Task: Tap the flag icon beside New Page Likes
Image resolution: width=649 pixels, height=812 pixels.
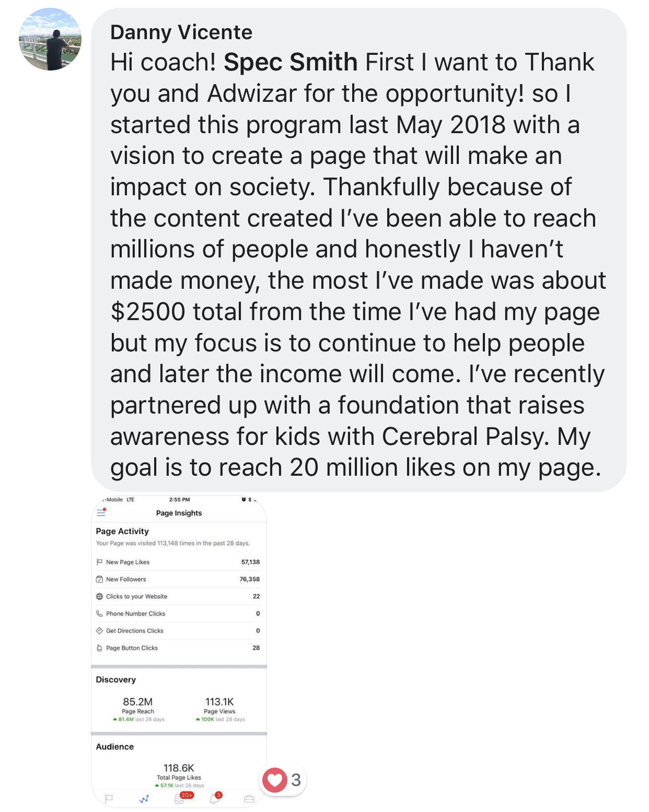Action: pos(99,562)
